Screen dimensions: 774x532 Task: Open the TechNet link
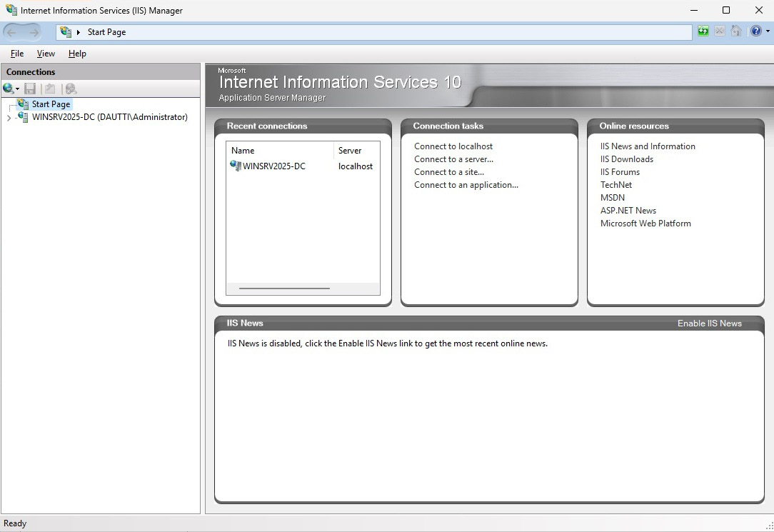coord(616,184)
